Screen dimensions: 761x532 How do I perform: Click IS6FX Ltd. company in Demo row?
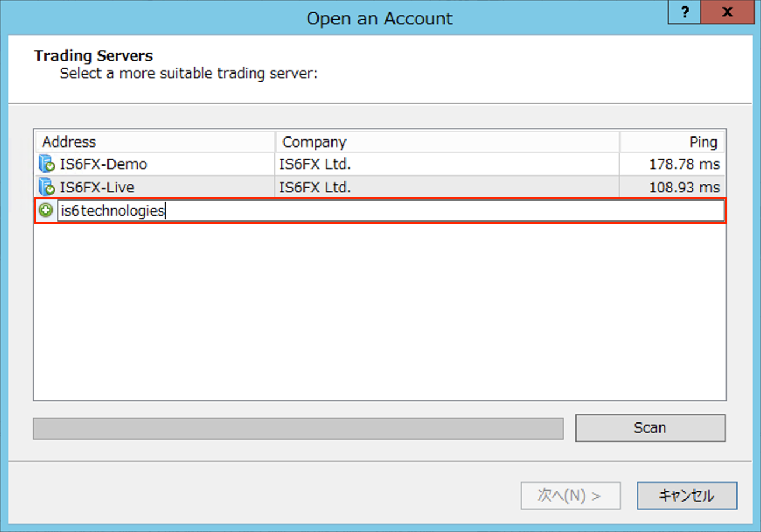point(315,164)
